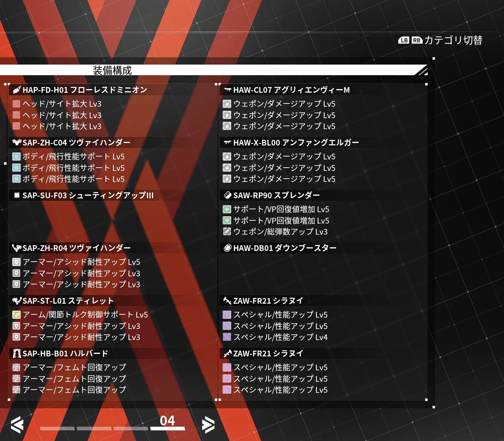Select the active page 04 indicator
The height and width of the screenshot is (441, 504).
[167, 428]
